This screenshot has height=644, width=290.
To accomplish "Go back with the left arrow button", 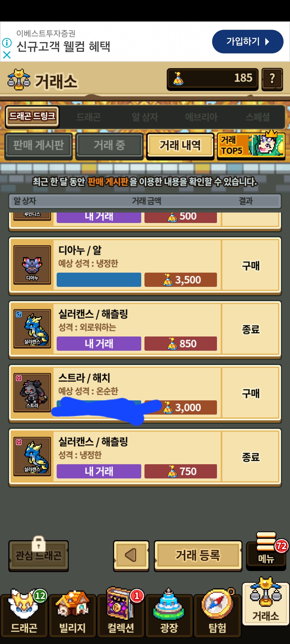I will pos(131,555).
